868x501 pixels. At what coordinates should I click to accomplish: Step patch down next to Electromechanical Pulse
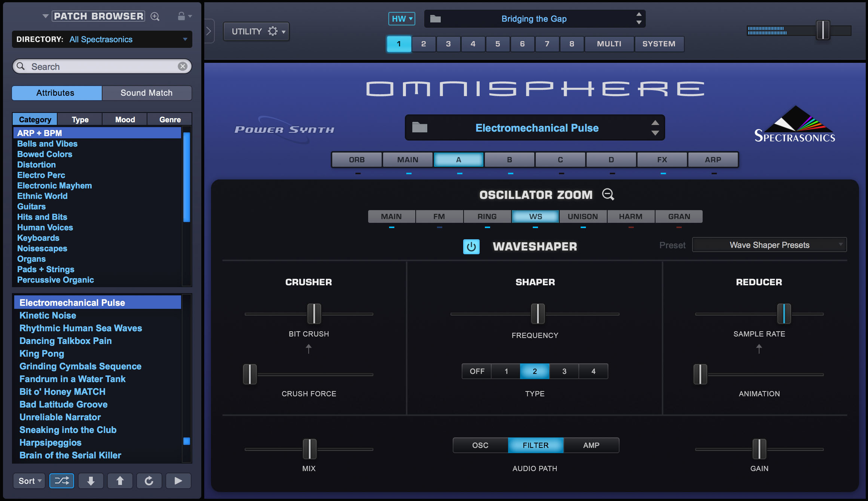tap(655, 133)
